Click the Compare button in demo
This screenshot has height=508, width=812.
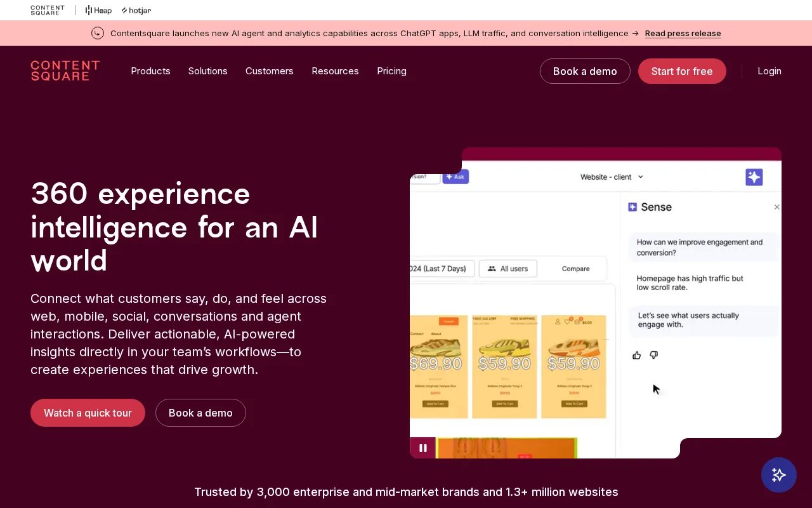point(576,269)
